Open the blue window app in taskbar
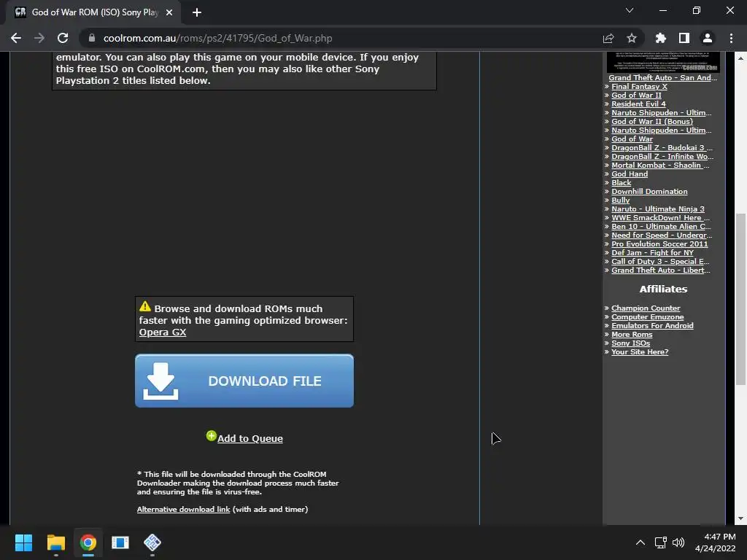747x560 pixels. [120, 542]
